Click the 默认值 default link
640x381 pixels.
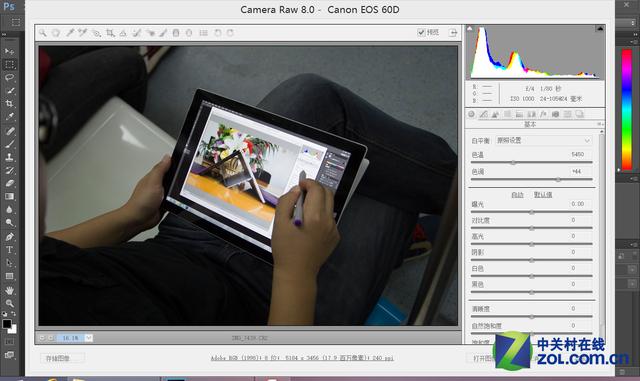(x=543, y=195)
